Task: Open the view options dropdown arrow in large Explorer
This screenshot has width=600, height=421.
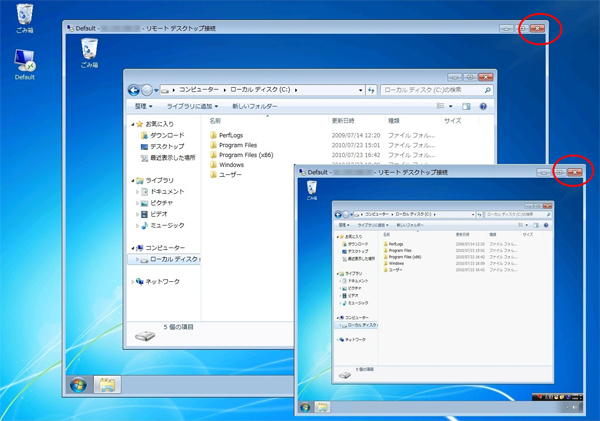Action: 450,106
